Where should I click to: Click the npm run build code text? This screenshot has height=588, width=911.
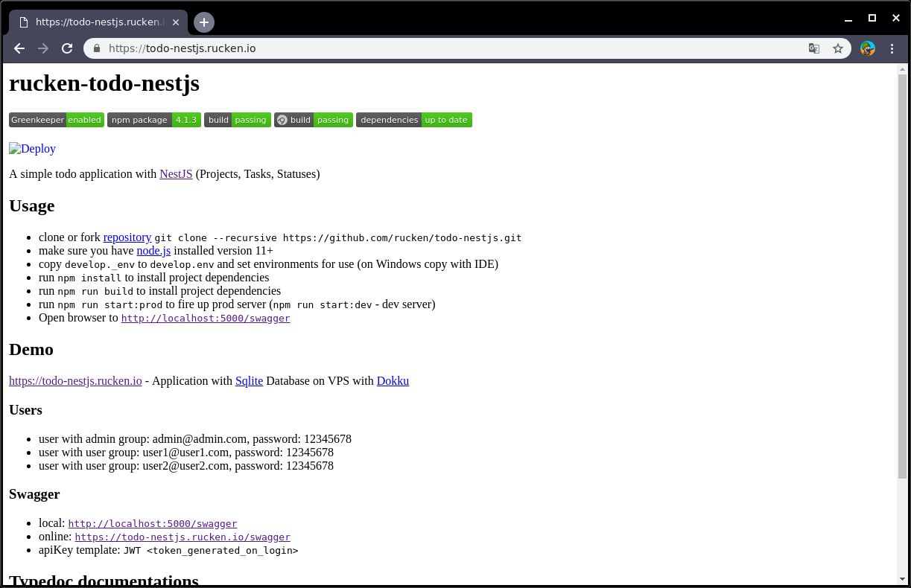pos(95,291)
